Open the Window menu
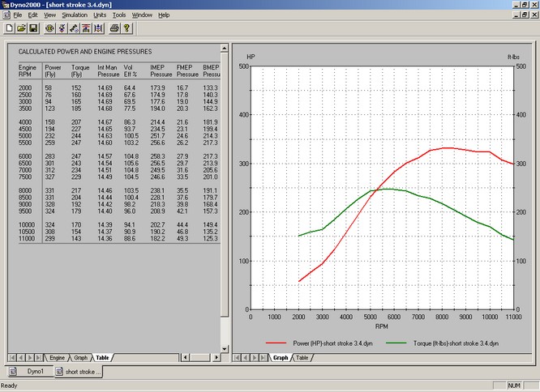Image resolution: width=540 pixels, height=392 pixels. pyautogui.click(x=142, y=15)
